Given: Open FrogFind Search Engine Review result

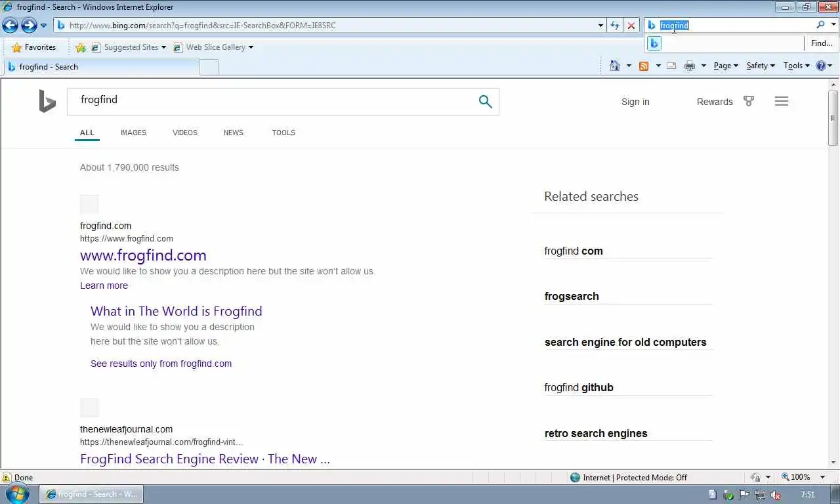Looking at the screenshot, I should (205, 459).
